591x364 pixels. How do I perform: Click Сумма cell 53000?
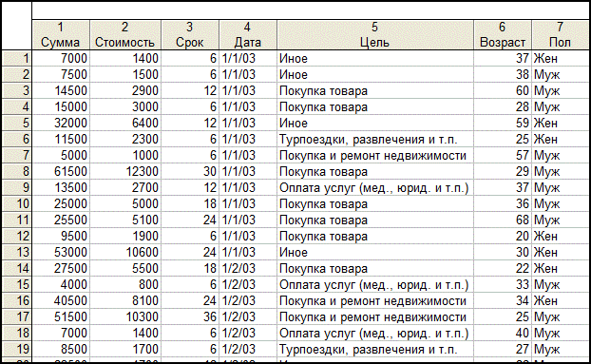click(x=61, y=252)
